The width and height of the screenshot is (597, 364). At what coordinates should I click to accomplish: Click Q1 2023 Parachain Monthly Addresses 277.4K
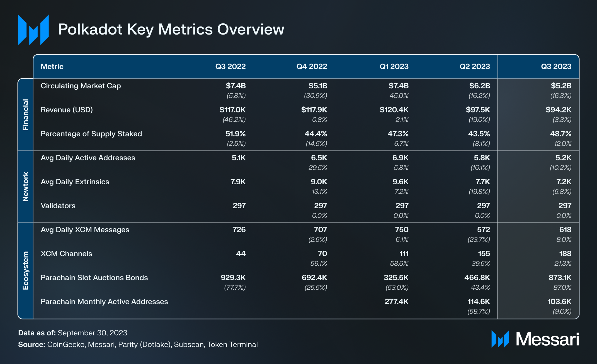396,302
